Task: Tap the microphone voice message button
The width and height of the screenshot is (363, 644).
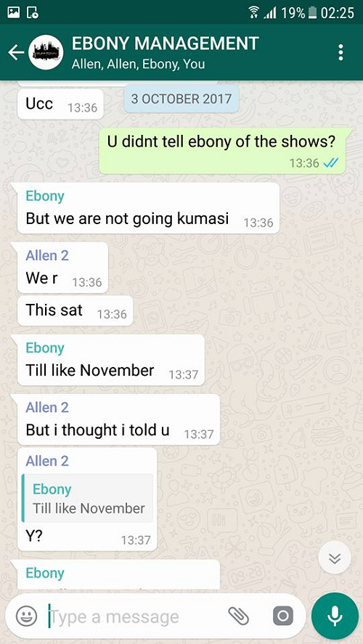Action: pos(335,616)
